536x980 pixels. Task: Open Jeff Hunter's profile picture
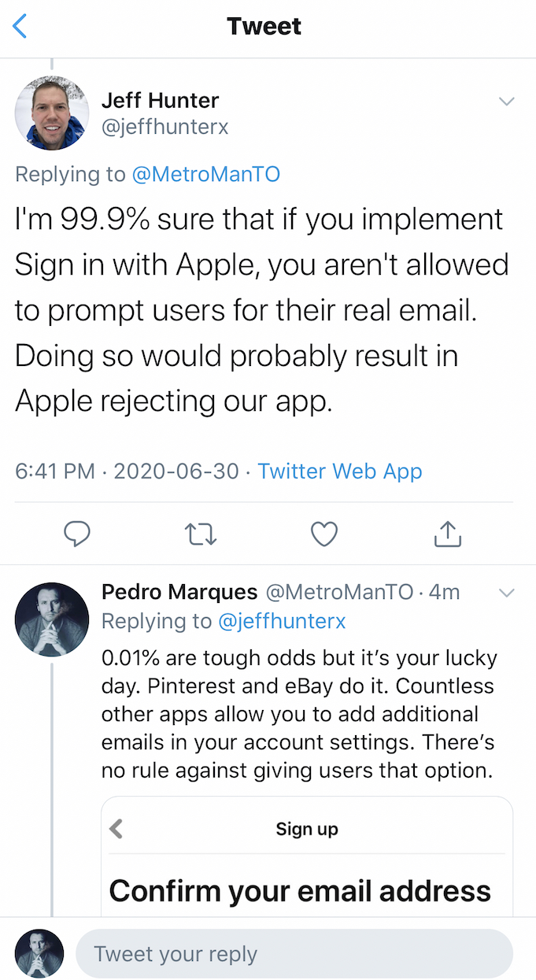point(52,113)
